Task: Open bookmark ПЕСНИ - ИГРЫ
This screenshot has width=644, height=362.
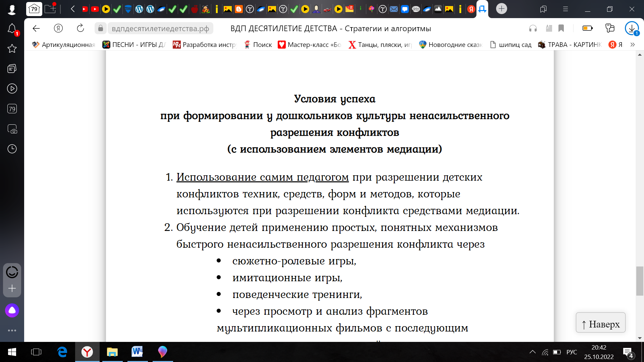Action: 134,45
